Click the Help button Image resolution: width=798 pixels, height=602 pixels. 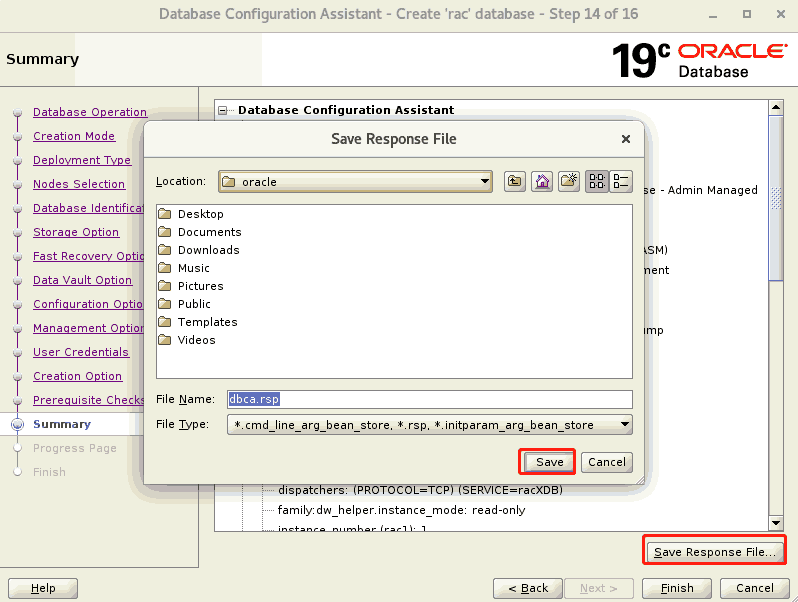tap(43, 588)
